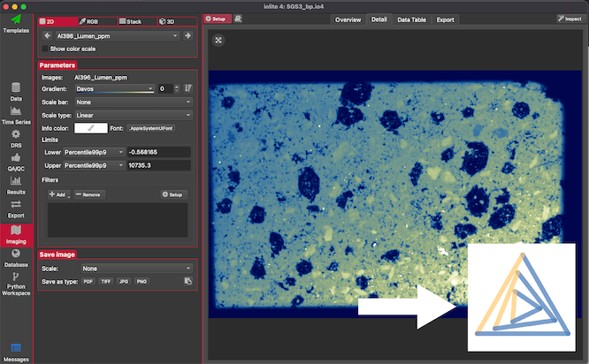
Task: Select the Detail tab
Action: pos(379,19)
